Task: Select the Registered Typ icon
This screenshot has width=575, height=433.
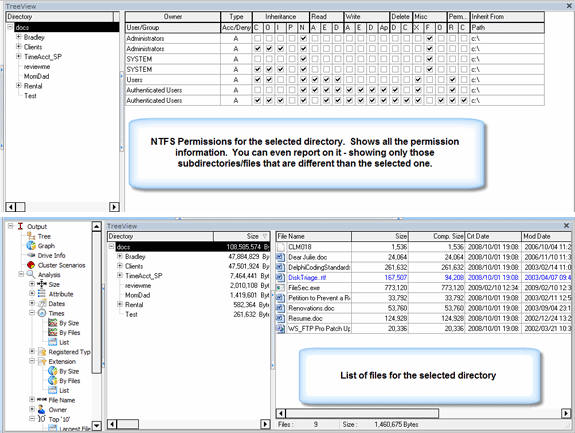Action: point(42,352)
